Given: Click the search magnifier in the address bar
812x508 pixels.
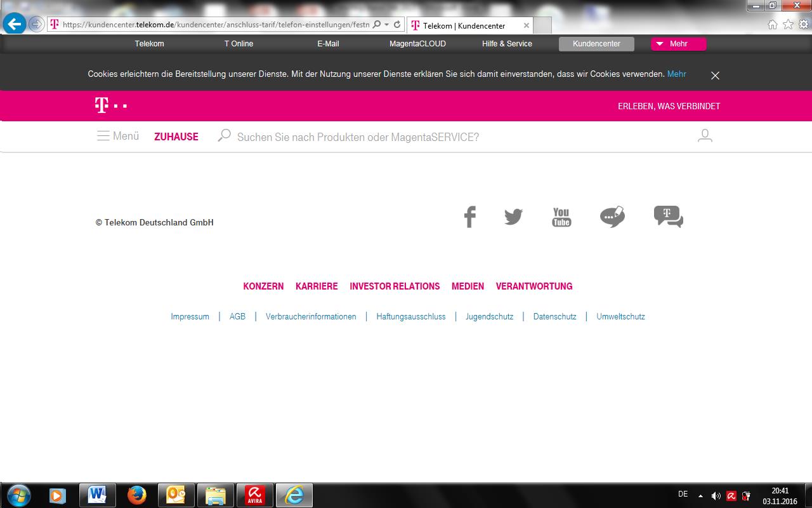Looking at the screenshot, I should coord(377,24).
